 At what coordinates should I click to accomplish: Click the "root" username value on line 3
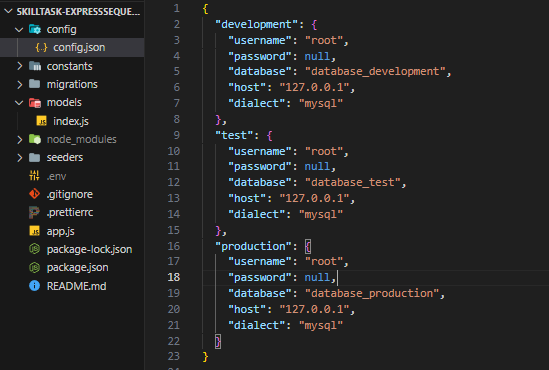coord(324,40)
